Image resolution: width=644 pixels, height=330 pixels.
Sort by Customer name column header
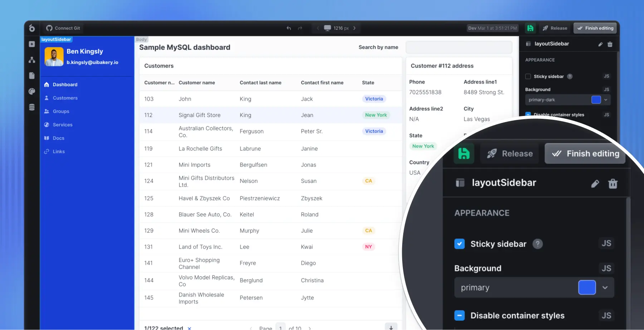click(197, 83)
